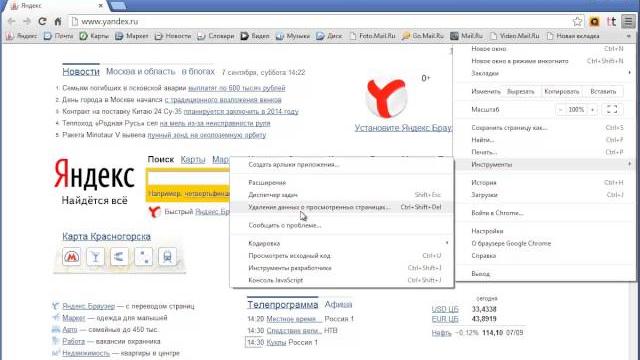Open Настройки in Chrome menu

(546, 231)
